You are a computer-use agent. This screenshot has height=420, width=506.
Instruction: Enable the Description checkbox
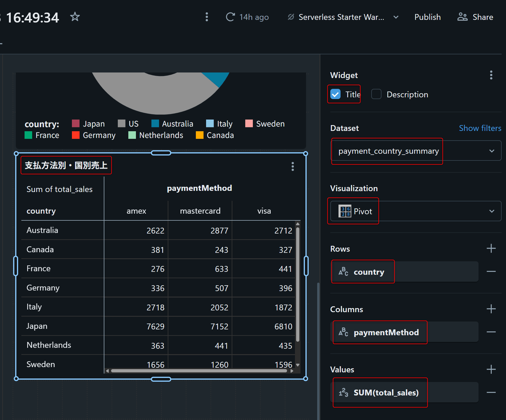[x=376, y=94]
